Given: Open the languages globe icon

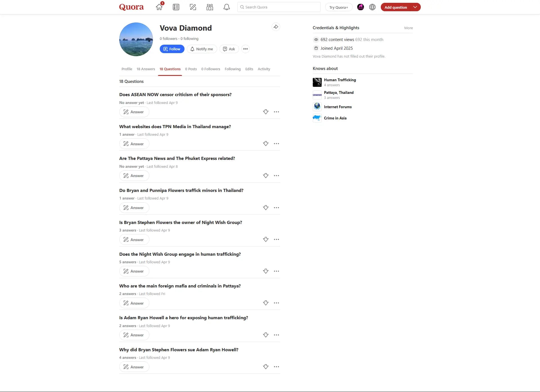Looking at the screenshot, I should coord(372,7).
